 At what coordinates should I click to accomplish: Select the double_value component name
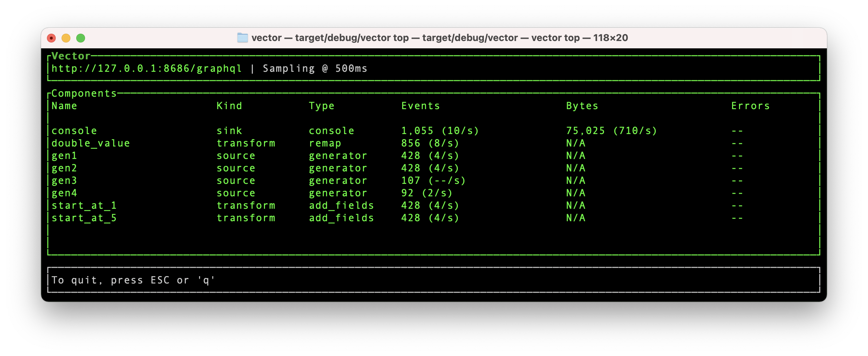tap(91, 143)
